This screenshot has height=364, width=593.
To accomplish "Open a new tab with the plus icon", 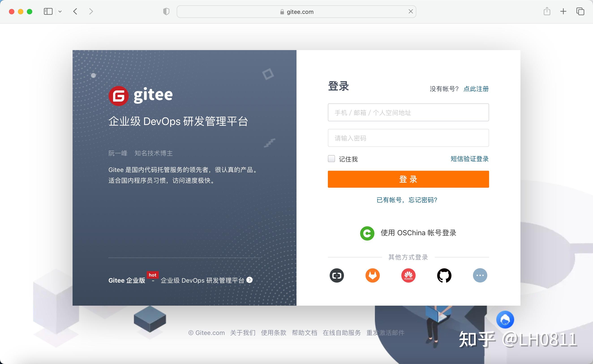I will pos(564,11).
